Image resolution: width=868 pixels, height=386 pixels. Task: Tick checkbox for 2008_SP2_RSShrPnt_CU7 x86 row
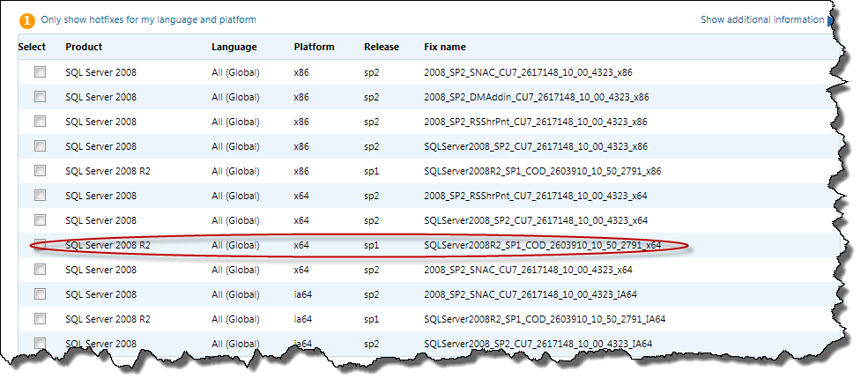click(40, 122)
